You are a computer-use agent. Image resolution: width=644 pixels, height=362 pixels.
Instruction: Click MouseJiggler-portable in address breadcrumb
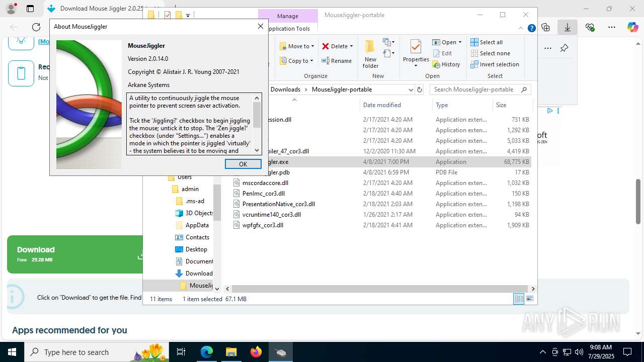[x=342, y=89]
